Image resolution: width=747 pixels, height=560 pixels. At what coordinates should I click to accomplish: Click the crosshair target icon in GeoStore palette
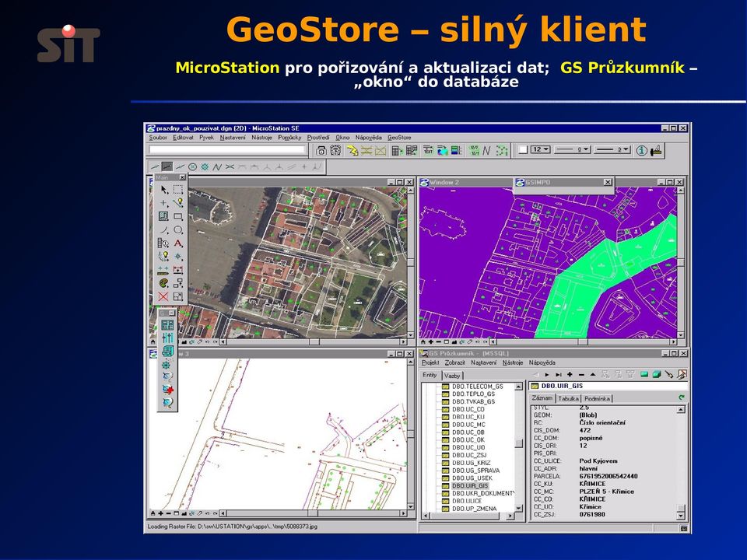pyautogui.click(x=167, y=366)
